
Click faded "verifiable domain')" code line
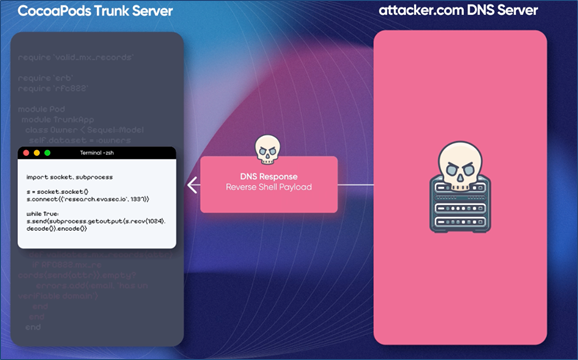point(58,296)
